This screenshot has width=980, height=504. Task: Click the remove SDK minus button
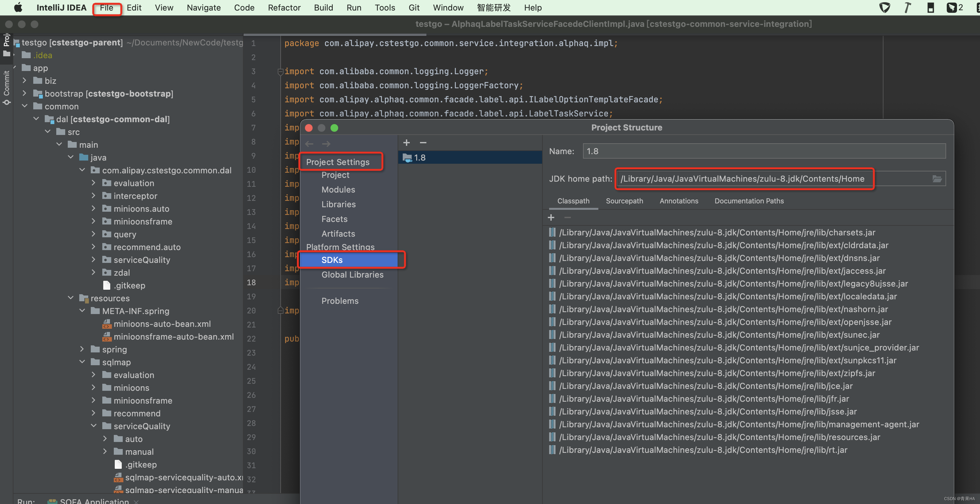tap(423, 142)
